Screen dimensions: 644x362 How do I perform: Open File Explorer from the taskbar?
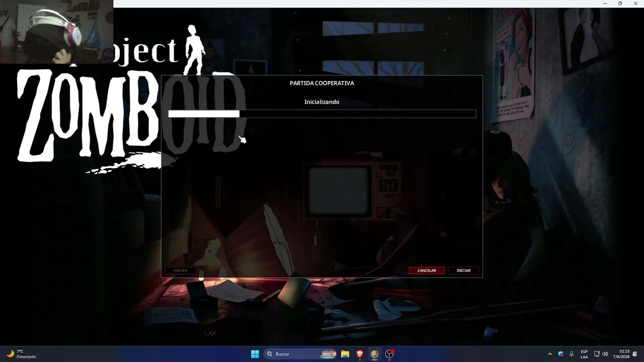pos(345,354)
